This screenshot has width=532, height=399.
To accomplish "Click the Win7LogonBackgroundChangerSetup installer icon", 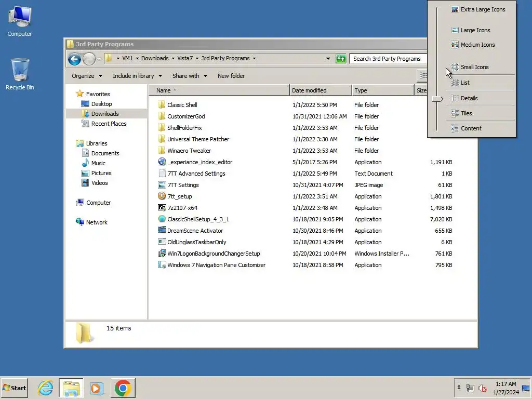I will coord(162,254).
